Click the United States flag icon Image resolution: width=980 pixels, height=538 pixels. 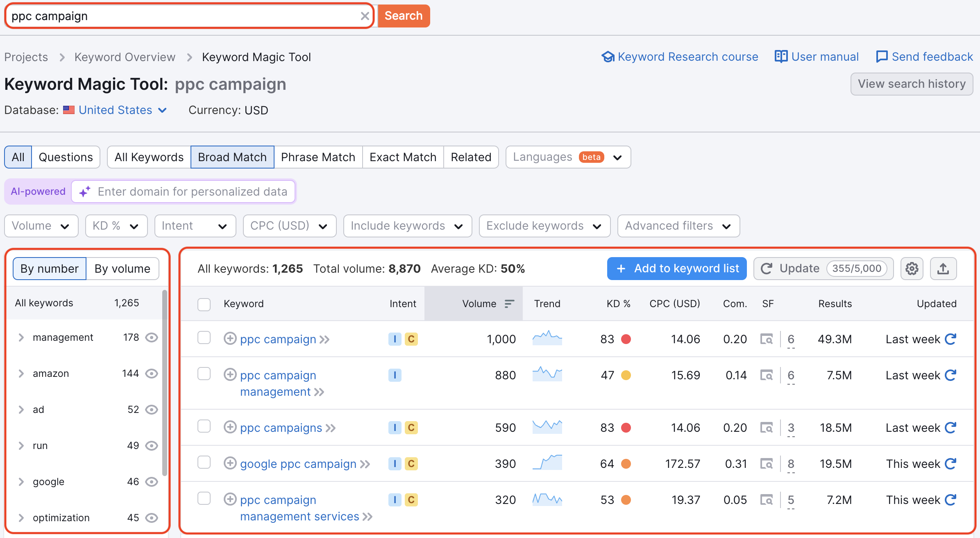tap(69, 110)
